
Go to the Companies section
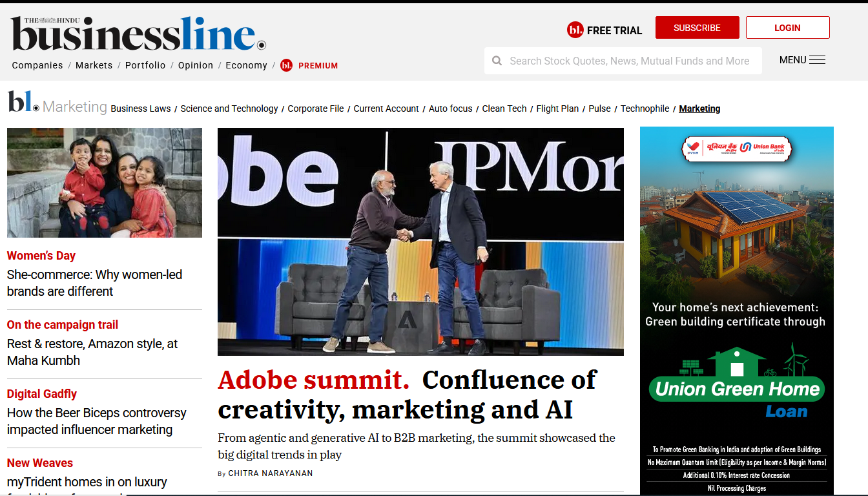[x=37, y=65]
